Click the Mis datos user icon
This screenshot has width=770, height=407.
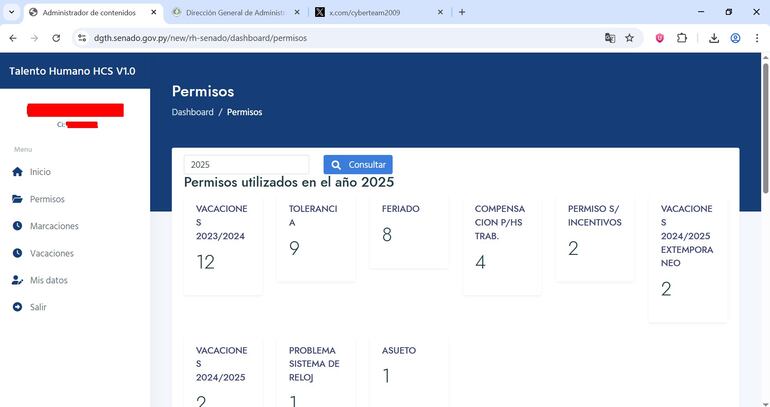tap(17, 280)
